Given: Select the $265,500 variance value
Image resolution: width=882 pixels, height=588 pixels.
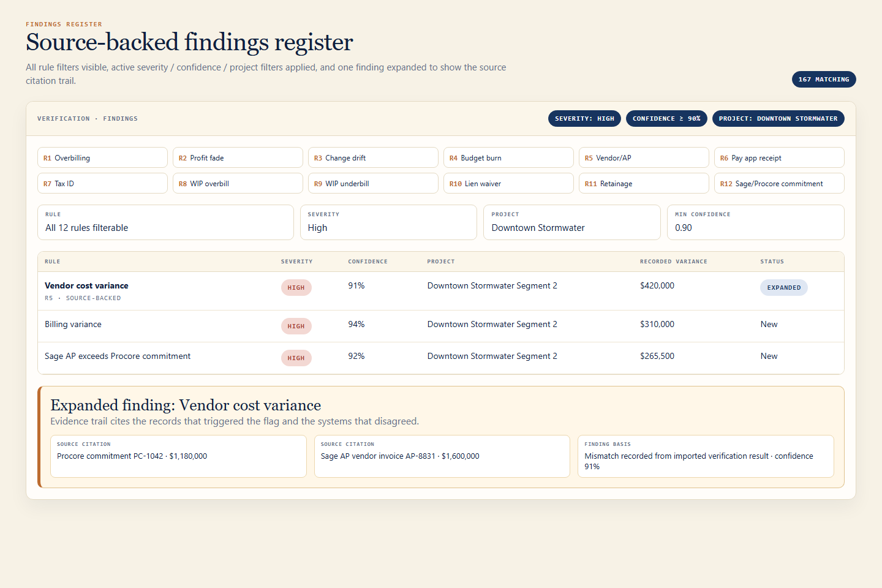Looking at the screenshot, I should [x=657, y=356].
